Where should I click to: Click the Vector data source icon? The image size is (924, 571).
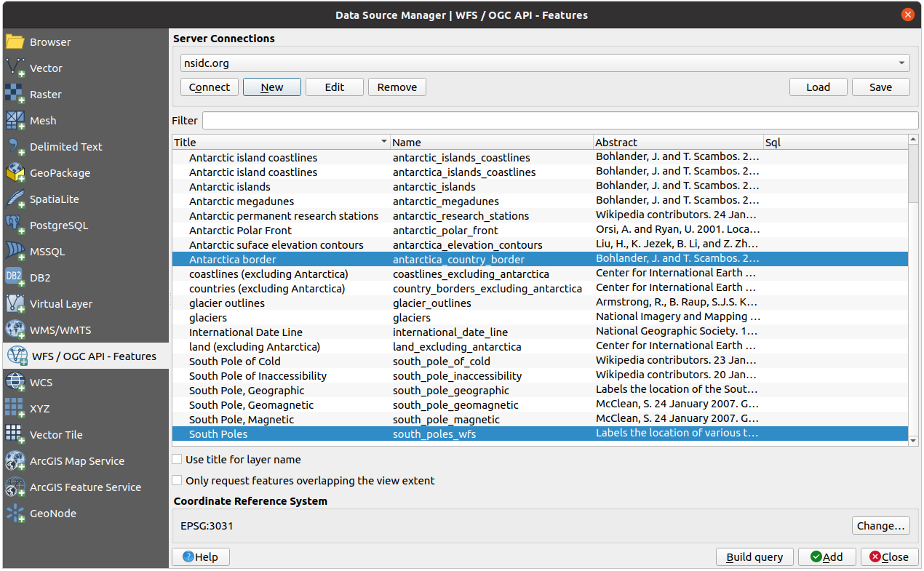[x=15, y=68]
